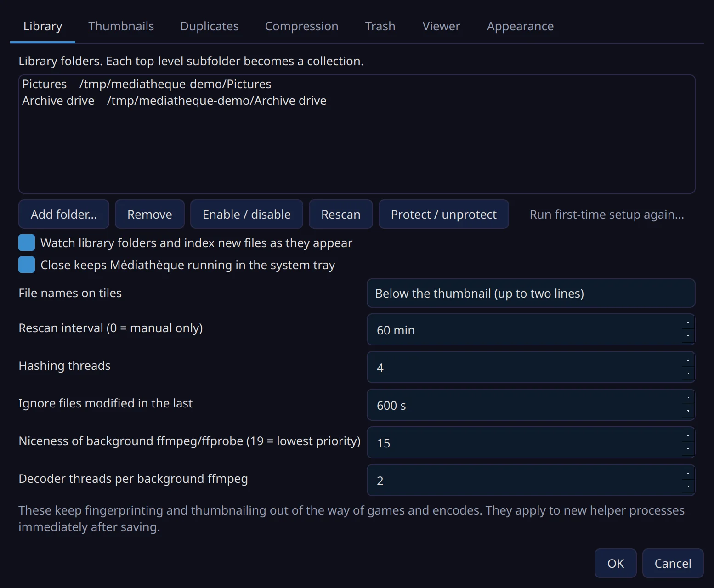The width and height of the screenshot is (714, 588).
Task: Confirm settings with OK button
Action: (x=616, y=563)
